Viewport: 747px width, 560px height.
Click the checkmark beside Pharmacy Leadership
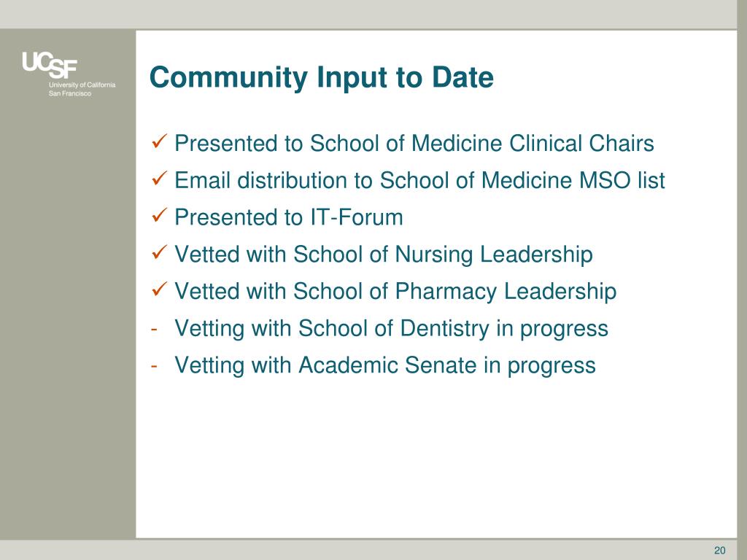[x=159, y=289]
